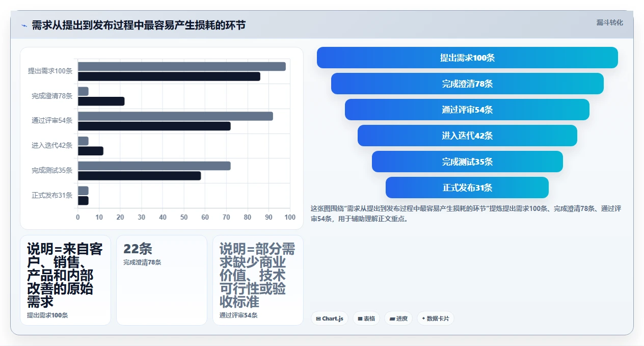
Task: Click the gray bar in the 完成测试35条 row
Action: 154,166
